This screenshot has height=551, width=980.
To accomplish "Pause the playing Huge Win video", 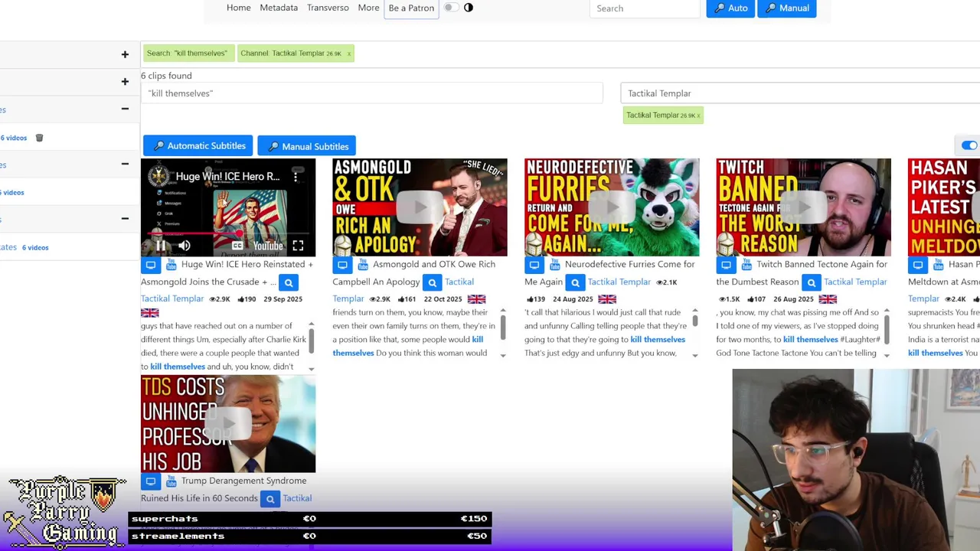I will (161, 246).
